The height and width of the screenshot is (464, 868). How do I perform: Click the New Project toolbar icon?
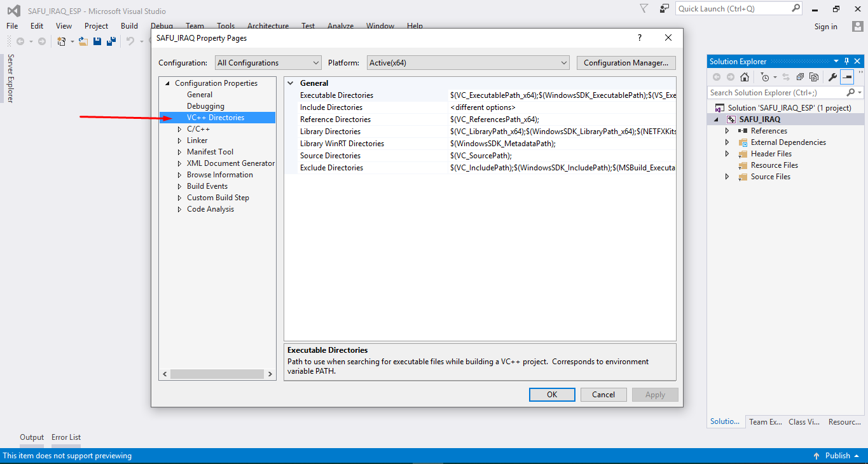coord(61,41)
